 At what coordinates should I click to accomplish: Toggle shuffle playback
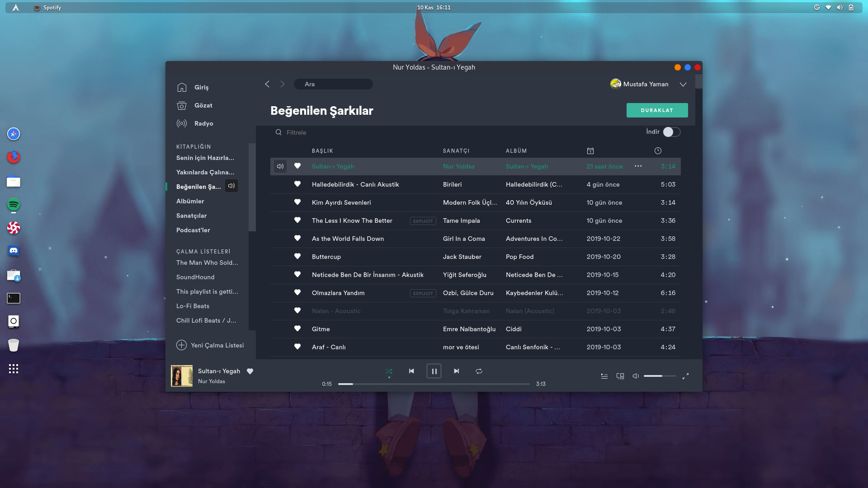pyautogui.click(x=389, y=371)
